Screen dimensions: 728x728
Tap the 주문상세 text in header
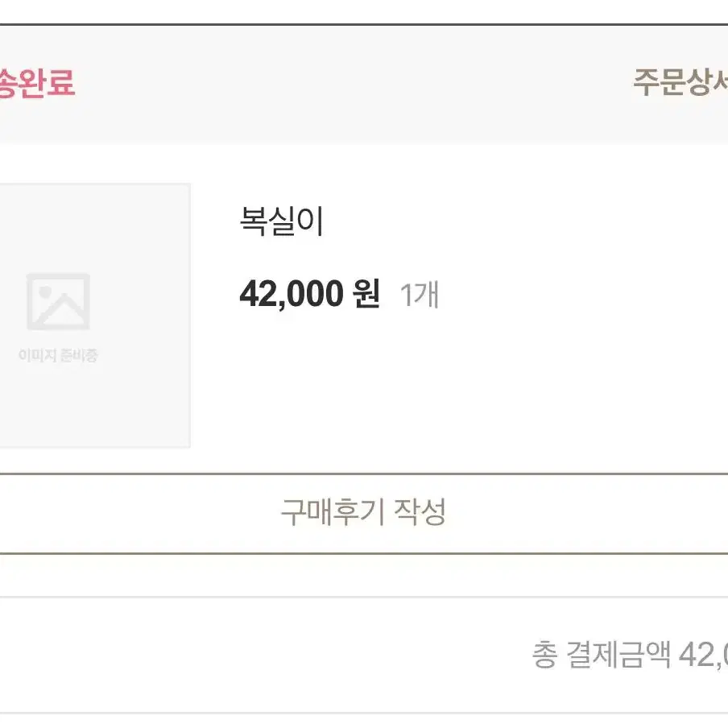pos(680,82)
